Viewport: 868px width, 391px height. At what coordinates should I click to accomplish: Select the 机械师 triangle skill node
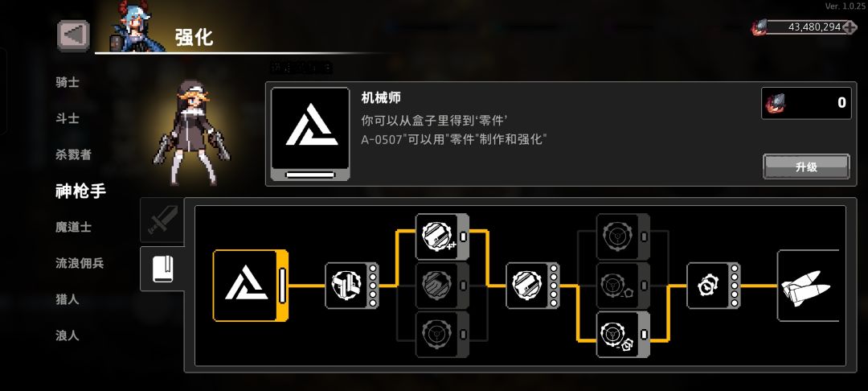pyautogui.click(x=250, y=286)
